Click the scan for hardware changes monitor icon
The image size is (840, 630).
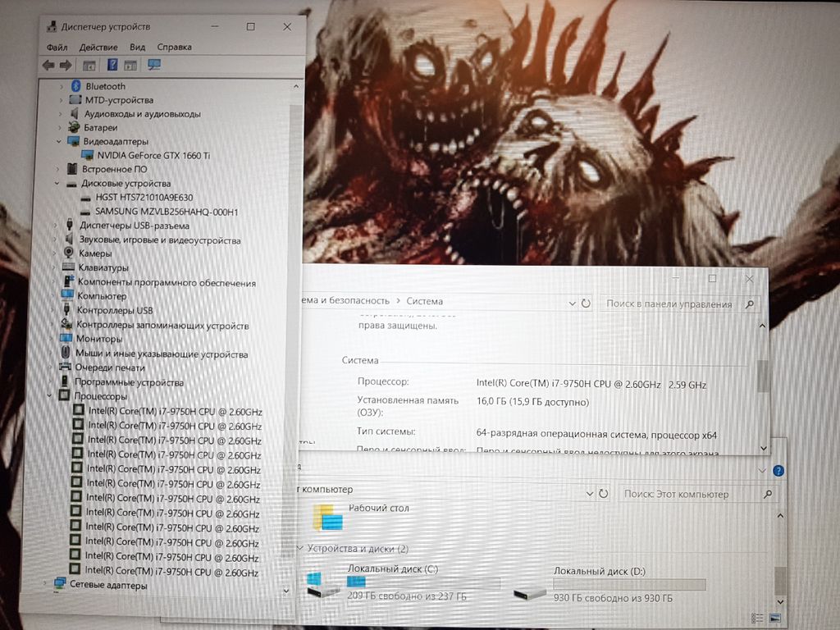click(153, 65)
